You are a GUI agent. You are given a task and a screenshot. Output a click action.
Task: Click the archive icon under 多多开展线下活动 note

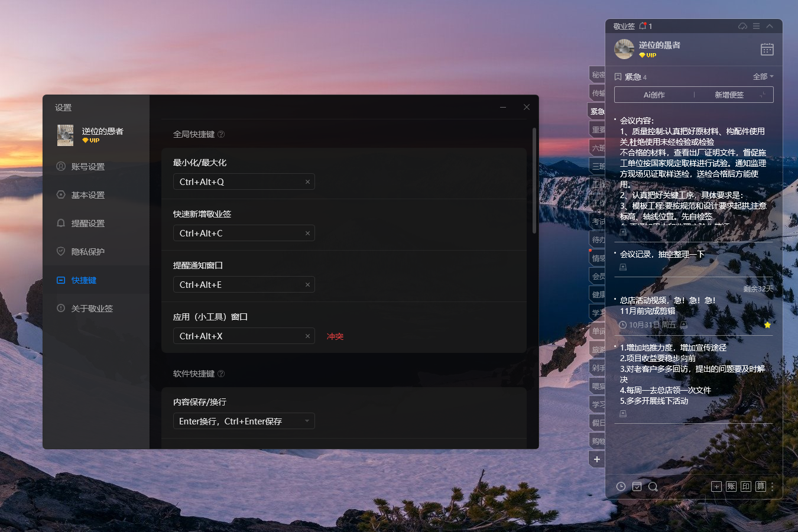click(623, 414)
